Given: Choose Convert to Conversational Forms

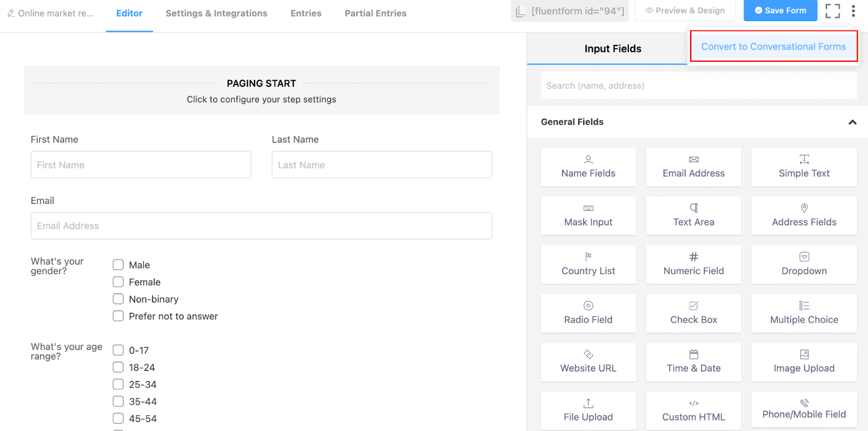Looking at the screenshot, I should [x=773, y=47].
